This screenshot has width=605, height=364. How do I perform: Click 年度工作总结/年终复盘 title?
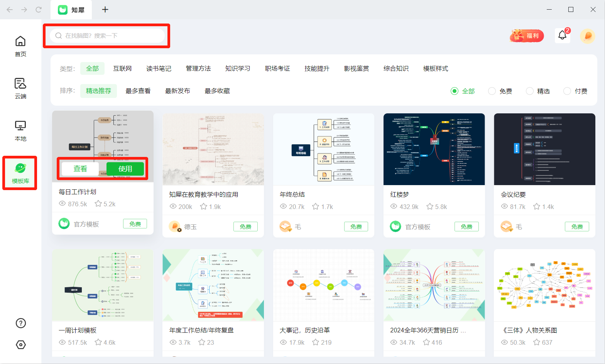tap(201, 330)
